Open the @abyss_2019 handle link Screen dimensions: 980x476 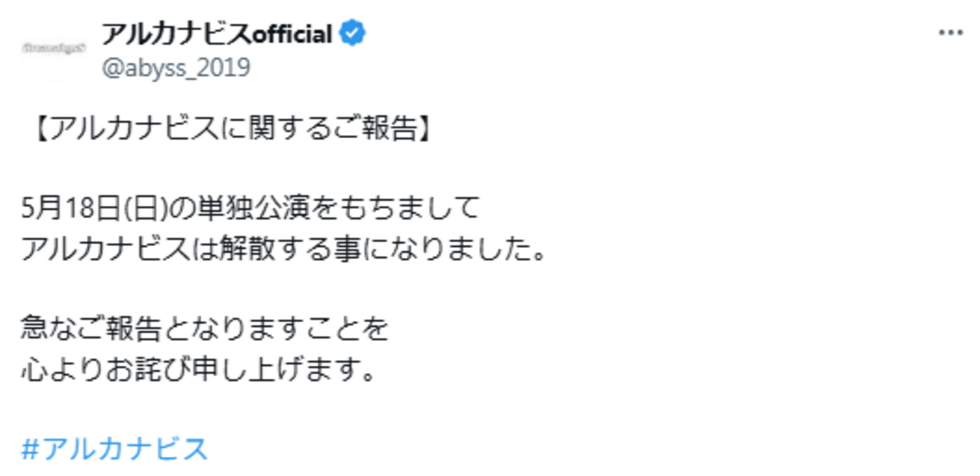(175, 68)
